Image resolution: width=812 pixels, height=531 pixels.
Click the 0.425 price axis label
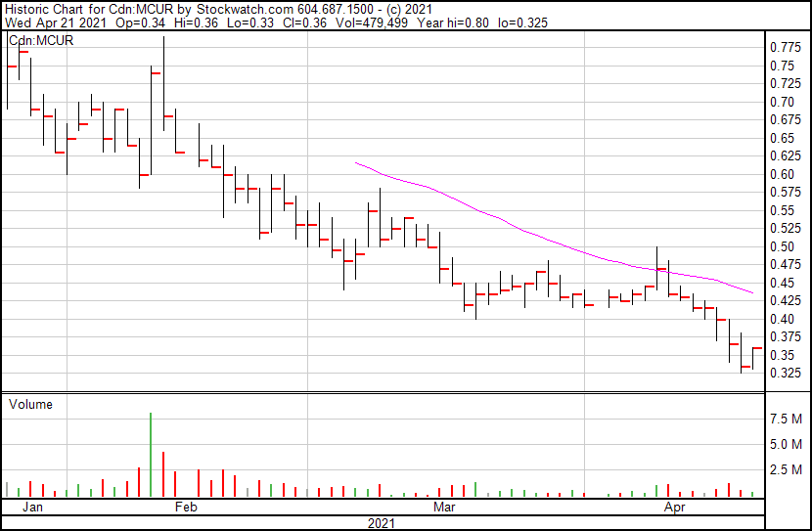785,300
